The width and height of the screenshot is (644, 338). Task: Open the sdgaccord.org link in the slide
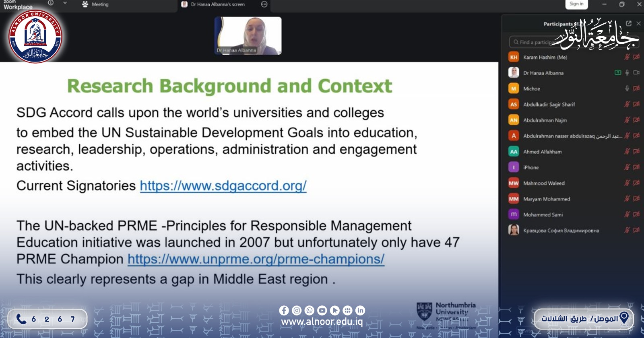pos(223,186)
